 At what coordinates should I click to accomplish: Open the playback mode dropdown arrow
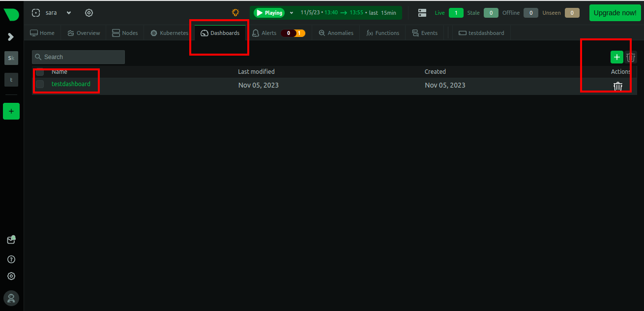(x=292, y=13)
